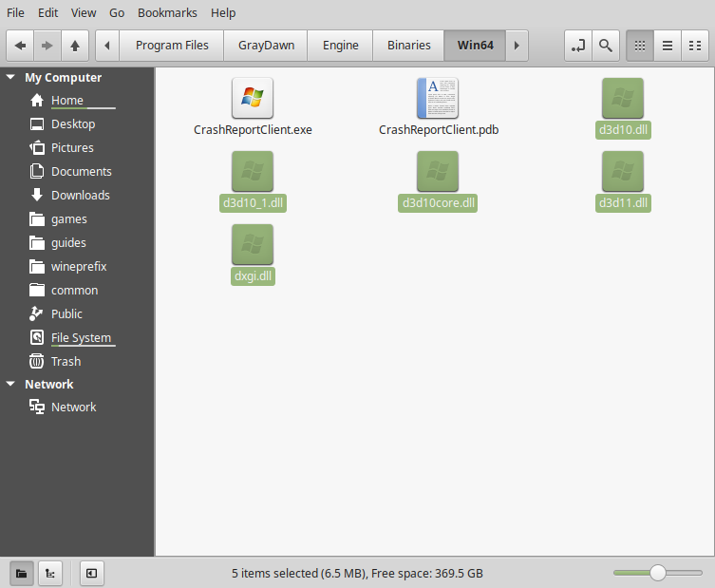Hide the sidebar
The image size is (715, 588).
click(92, 574)
